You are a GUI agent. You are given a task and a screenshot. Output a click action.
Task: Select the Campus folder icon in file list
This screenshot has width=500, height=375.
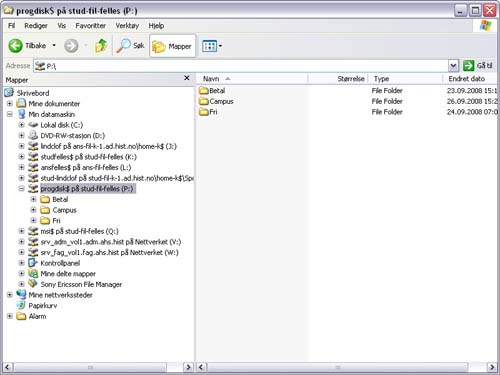(x=203, y=101)
